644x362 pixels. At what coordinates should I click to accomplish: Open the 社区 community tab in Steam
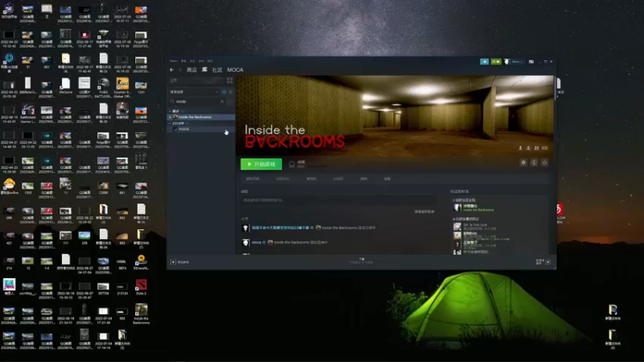tap(217, 70)
